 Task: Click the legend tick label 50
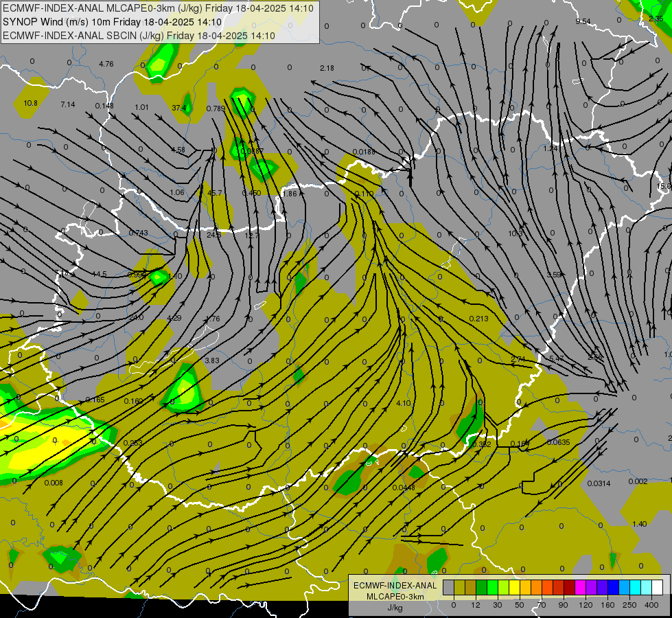(x=519, y=605)
